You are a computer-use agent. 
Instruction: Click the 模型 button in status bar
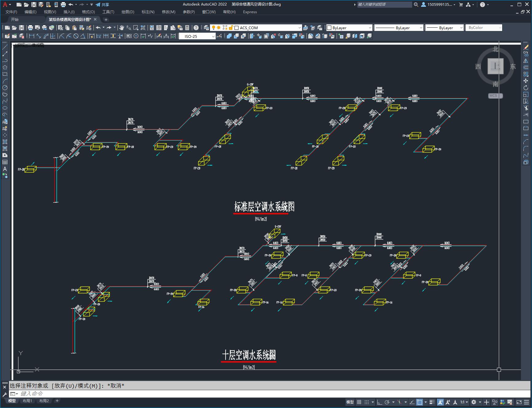[350, 402]
